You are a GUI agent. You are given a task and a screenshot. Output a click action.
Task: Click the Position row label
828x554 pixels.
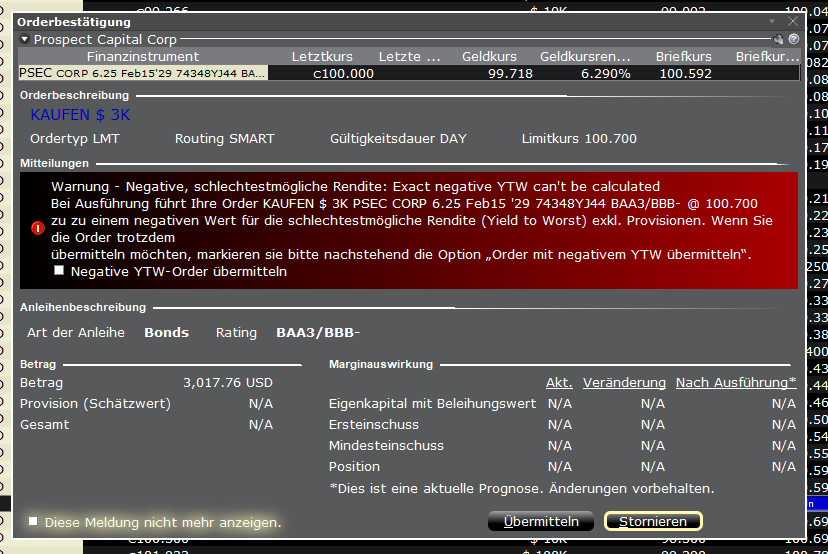click(354, 467)
